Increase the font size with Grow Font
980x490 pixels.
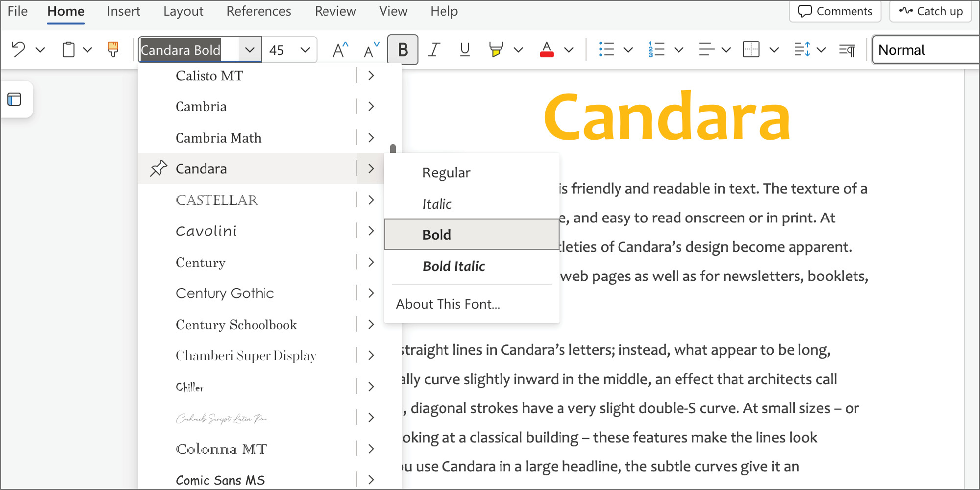pos(340,49)
